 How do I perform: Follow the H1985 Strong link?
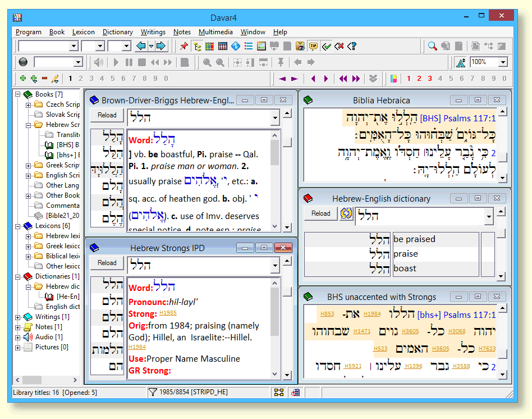click(168, 313)
